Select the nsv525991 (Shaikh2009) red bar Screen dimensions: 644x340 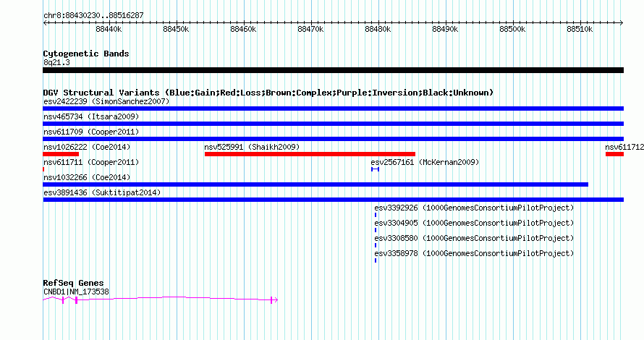pyautogui.click(x=310, y=154)
